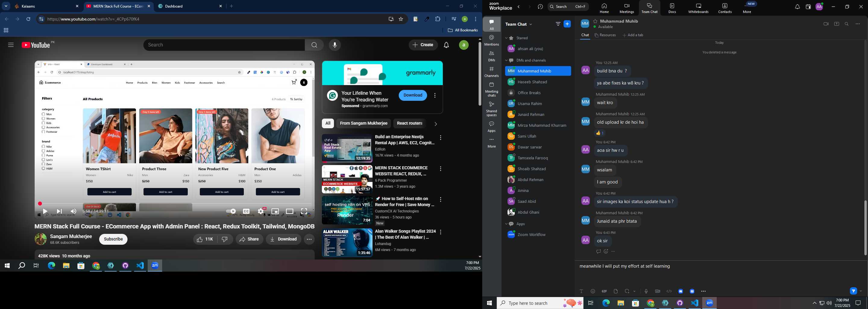Open the send options arrow beside send button
The image size is (868, 309).
coord(861,291)
